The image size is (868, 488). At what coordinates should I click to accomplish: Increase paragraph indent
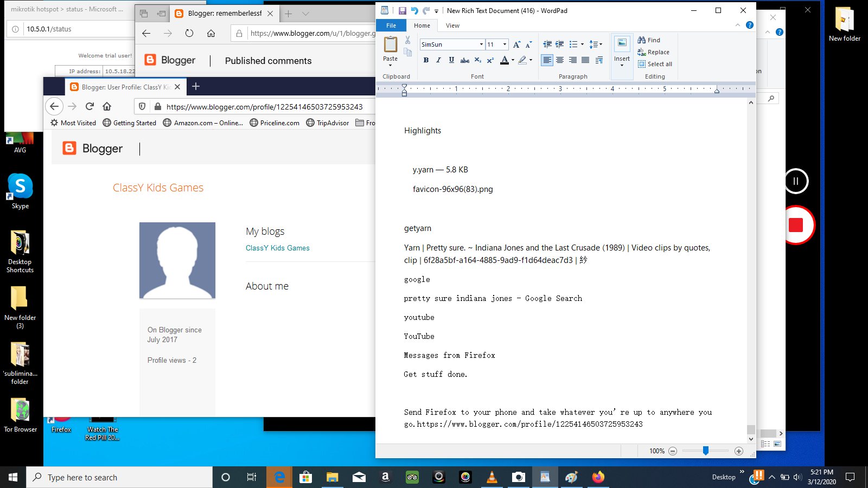point(559,44)
